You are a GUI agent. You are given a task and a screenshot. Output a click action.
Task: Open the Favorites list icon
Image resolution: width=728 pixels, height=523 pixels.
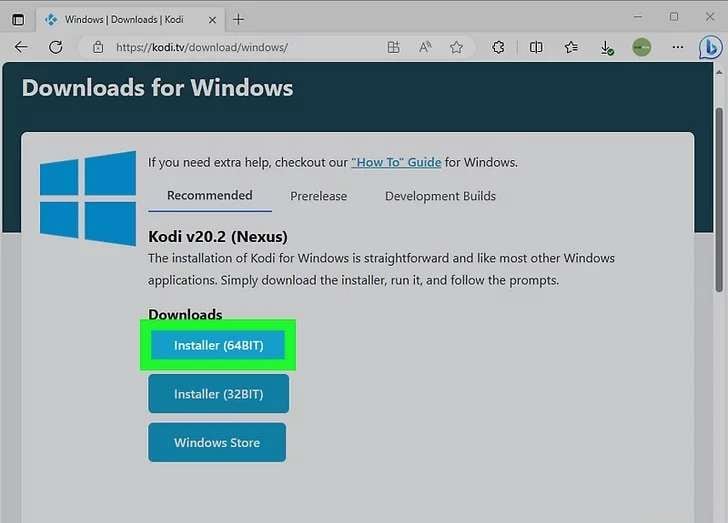571,47
